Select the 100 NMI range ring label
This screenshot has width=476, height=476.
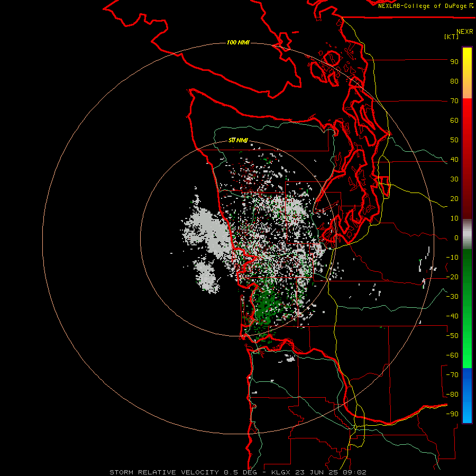(238, 42)
